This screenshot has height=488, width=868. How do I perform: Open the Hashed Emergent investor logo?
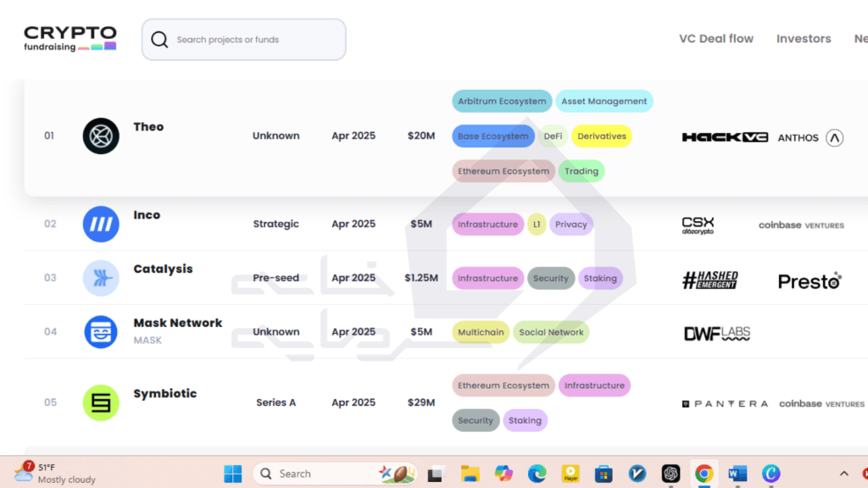click(709, 280)
